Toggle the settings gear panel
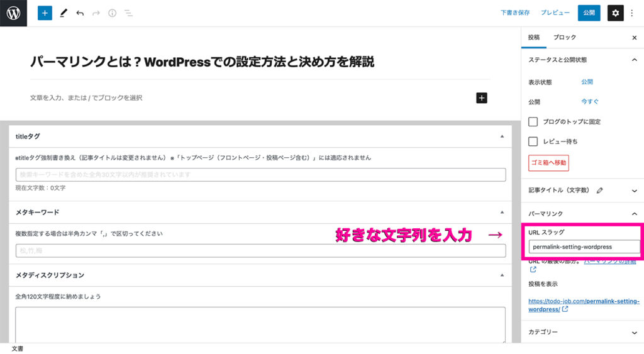The image size is (644, 354). (x=615, y=13)
